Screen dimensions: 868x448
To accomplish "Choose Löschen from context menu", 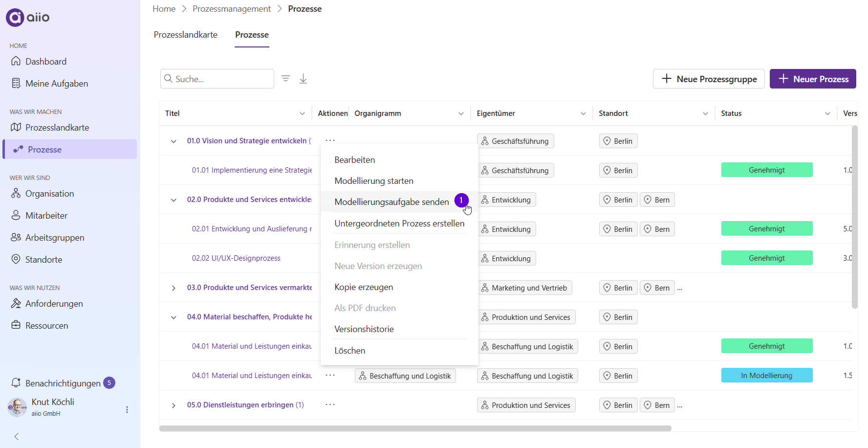I will tap(399, 351).
